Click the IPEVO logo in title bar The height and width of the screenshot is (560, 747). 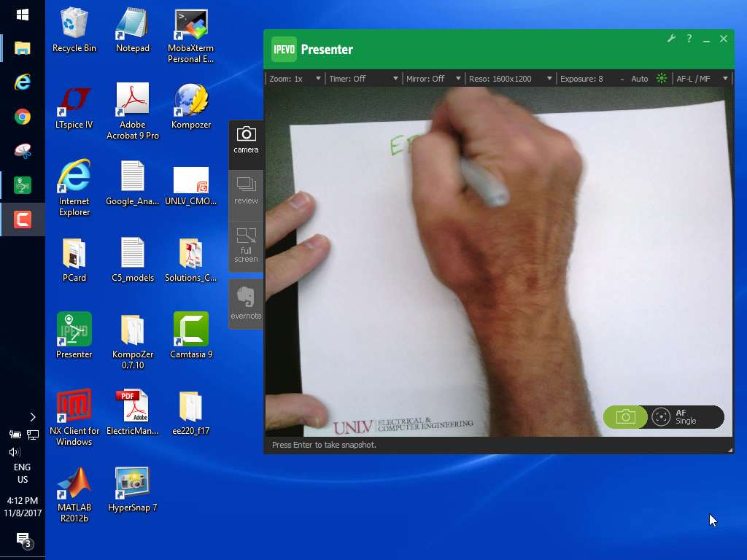pos(284,49)
